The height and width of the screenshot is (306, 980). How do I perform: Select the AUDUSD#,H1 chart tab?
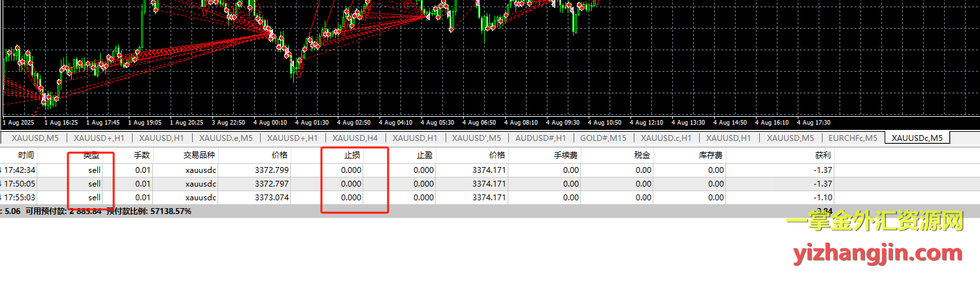[x=540, y=138]
